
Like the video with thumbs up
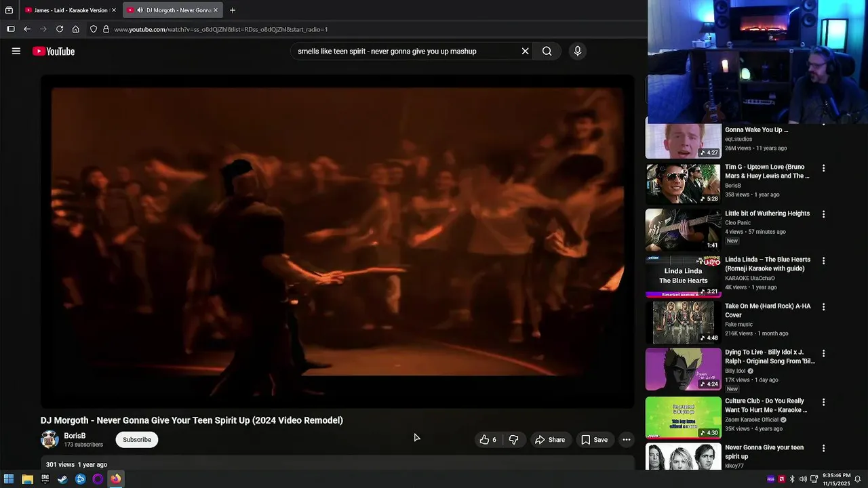pyautogui.click(x=488, y=440)
